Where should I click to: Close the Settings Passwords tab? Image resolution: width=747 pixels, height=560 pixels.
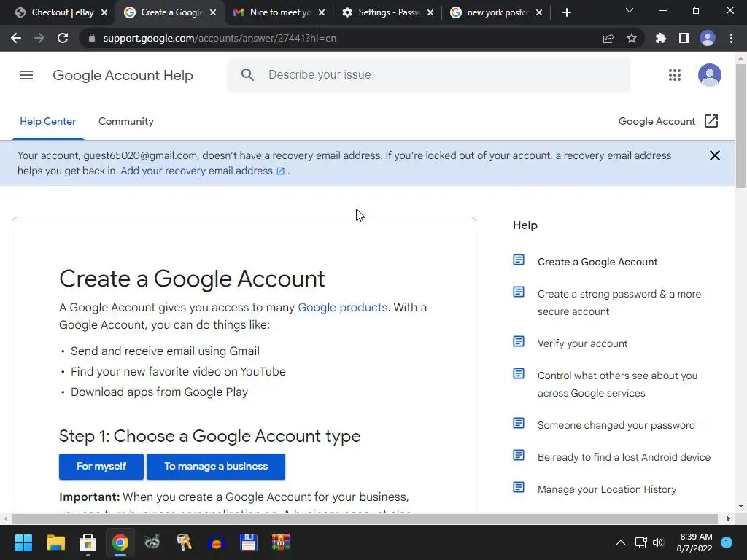(x=430, y=12)
